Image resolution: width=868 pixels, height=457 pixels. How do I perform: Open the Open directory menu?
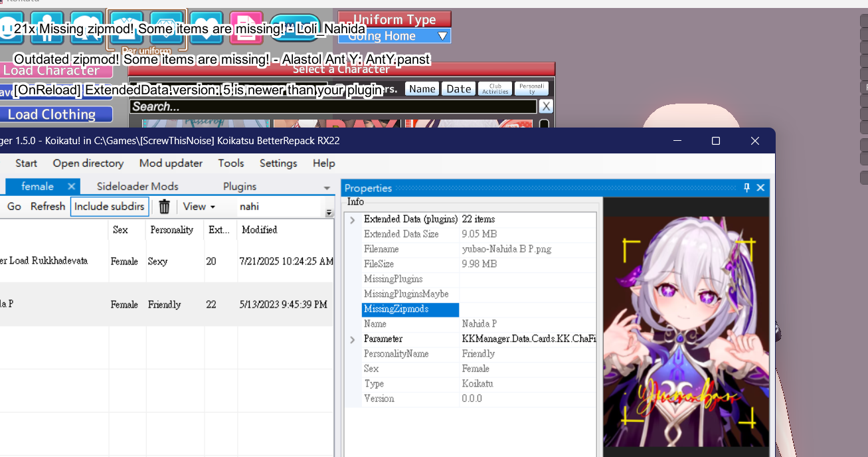click(88, 163)
